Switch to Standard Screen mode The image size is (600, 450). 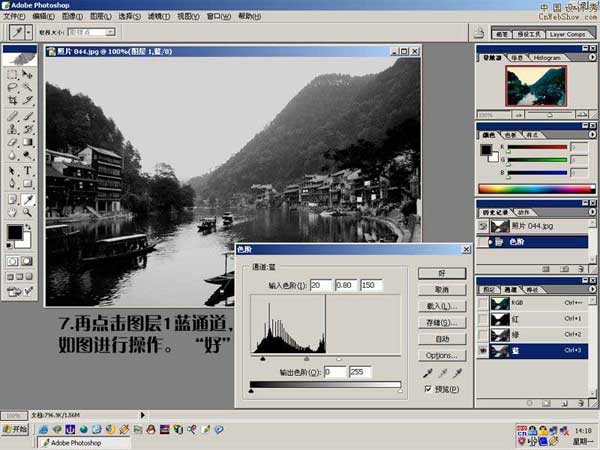(x=10, y=277)
